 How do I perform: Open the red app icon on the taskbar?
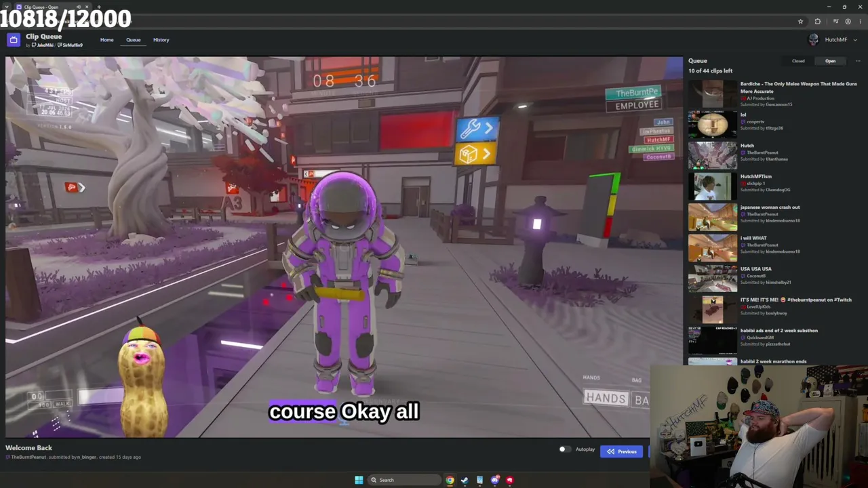click(x=509, y=480)
